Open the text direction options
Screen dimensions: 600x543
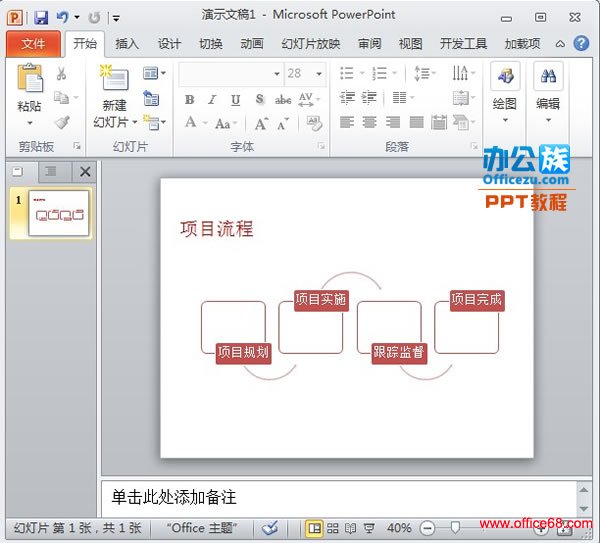click(463, 73)
